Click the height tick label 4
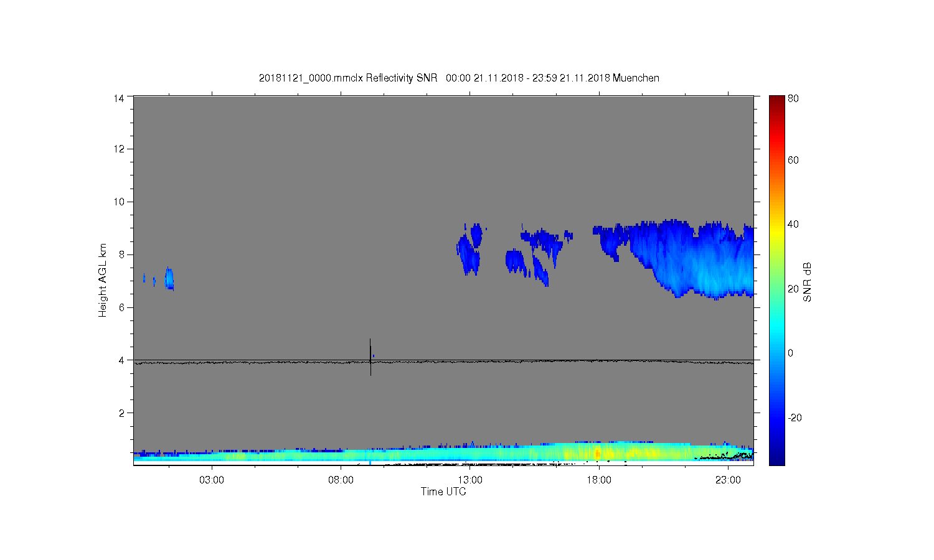The height and width of the screenshot is (560, 934). click(x=122, y=360)
